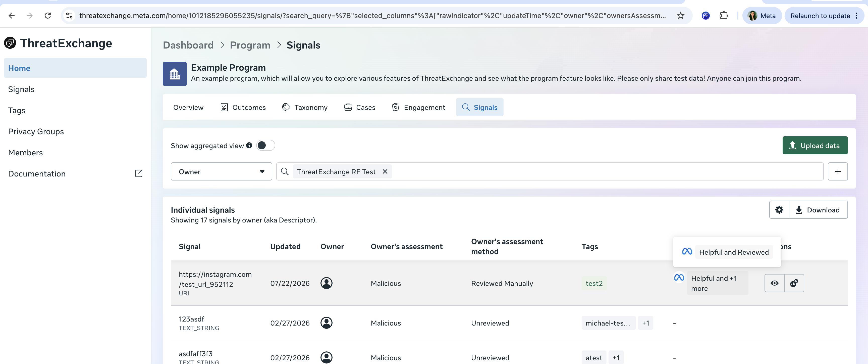Click the atest tag
Image resolution: width=868 pixels, height=364 pixels.
pyautogui.click(x=594, y=358)
